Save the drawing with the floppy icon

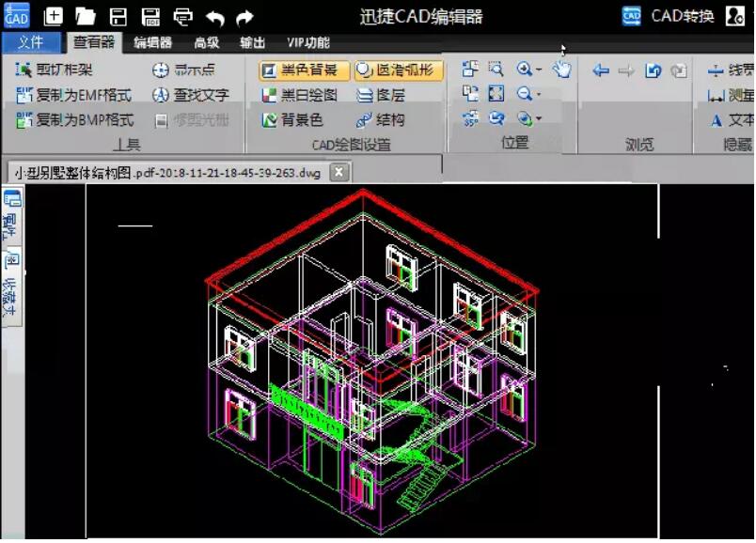click(118, 16)
